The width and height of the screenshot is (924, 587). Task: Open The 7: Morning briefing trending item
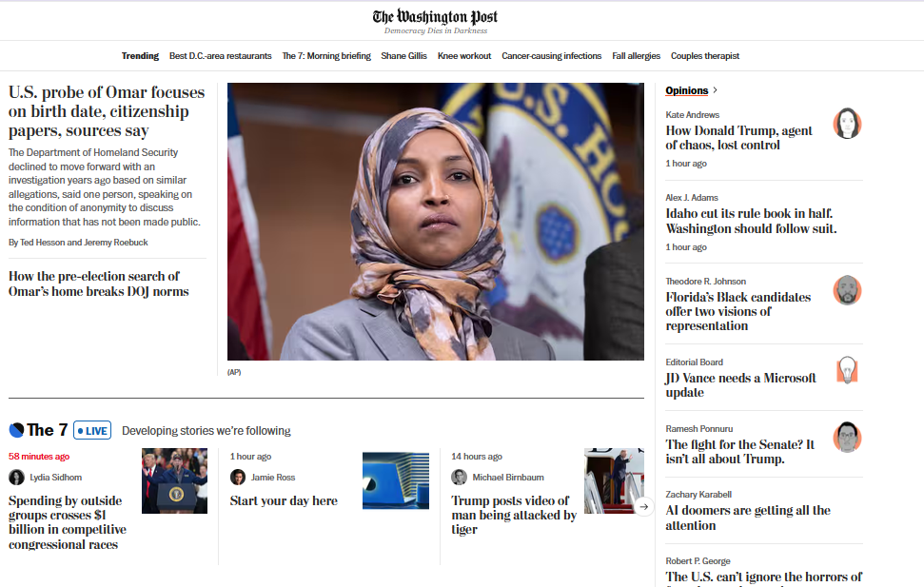(326, 56)
